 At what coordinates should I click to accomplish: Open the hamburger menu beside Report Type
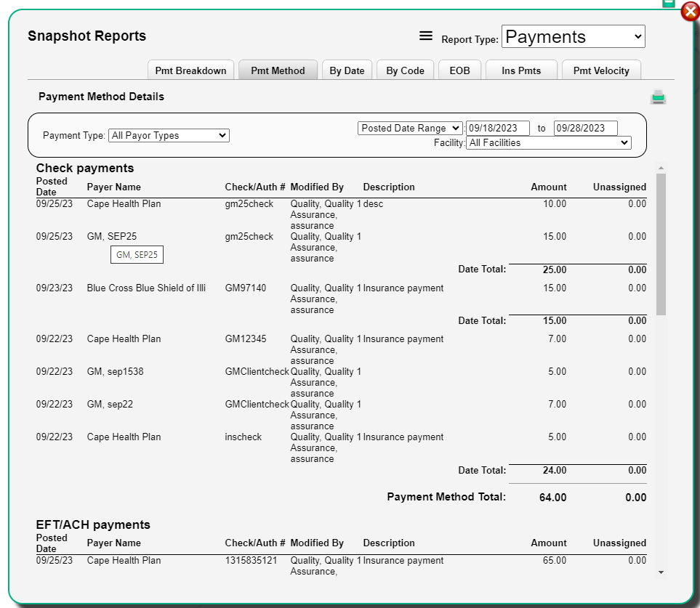coord(425,36)
